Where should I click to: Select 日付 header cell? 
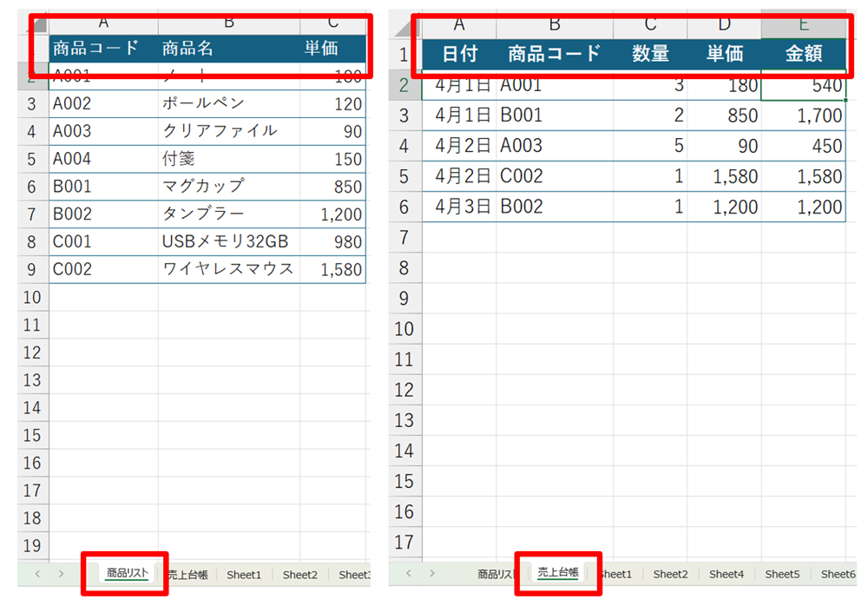(459, 55)
